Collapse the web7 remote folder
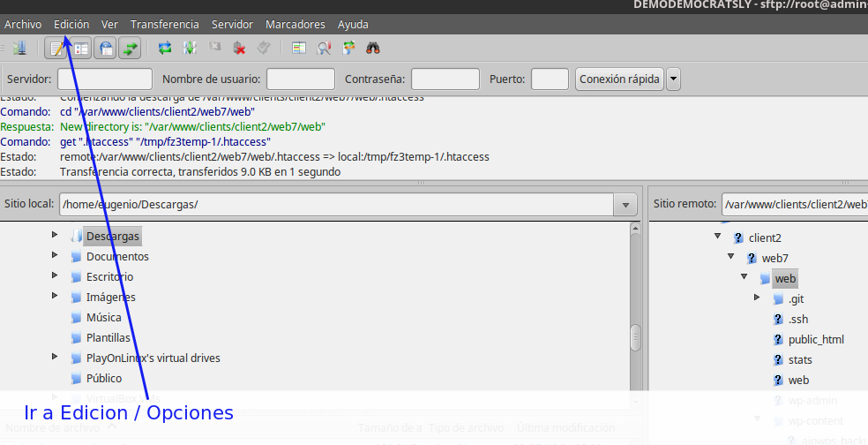 point(730,257)
